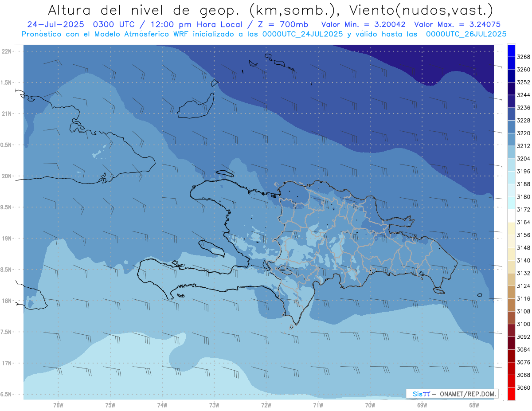Viewport: 532px width, 411px height.
Task: Click the '69W' longitude axis label
Action: point(422,405)
